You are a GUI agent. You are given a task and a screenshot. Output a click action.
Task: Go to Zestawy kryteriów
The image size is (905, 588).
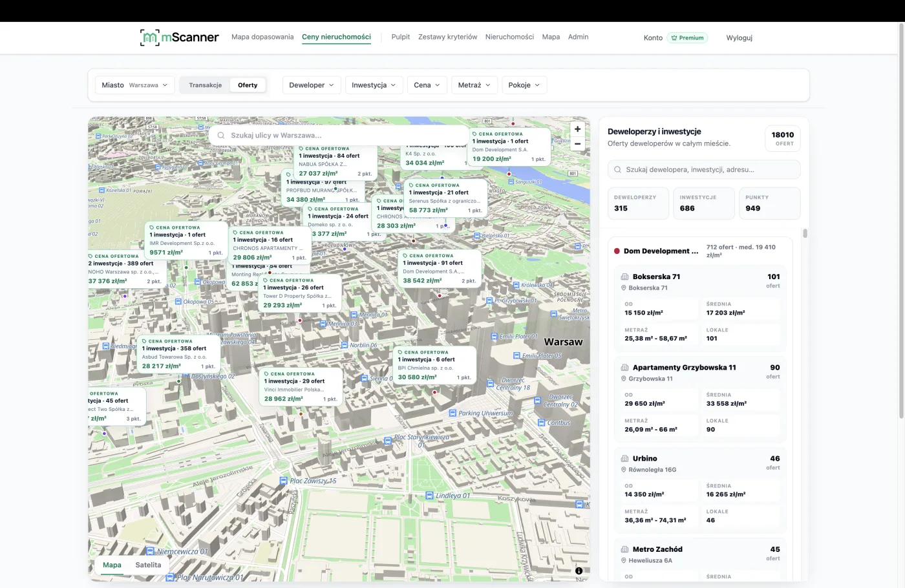point(447,37)
